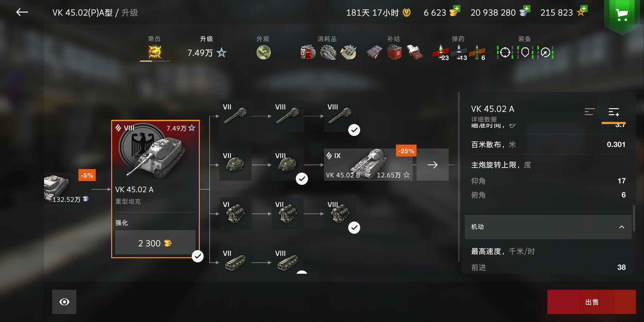Select the tier VII turret module
The width and height of the screenshot is (644, 322).
pos(235,165)
